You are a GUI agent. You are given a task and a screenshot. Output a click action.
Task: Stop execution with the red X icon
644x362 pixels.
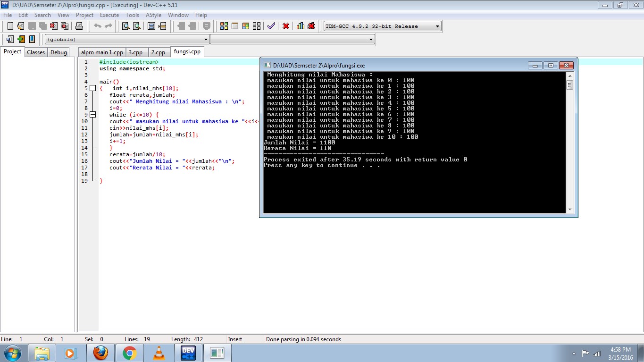[286, 26]
